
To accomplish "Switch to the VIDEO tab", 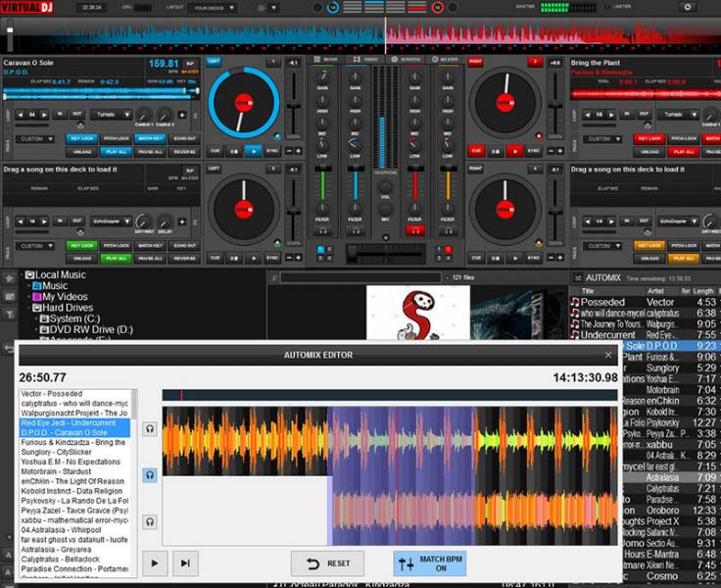I will coord(366,60).
